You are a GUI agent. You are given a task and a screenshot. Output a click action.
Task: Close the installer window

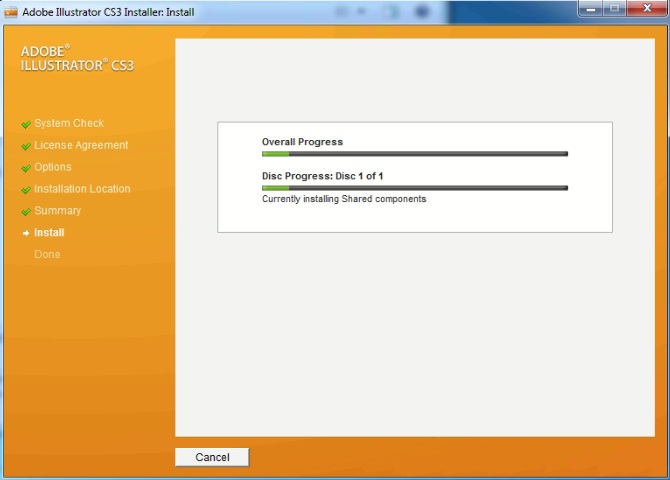point(647,8)
